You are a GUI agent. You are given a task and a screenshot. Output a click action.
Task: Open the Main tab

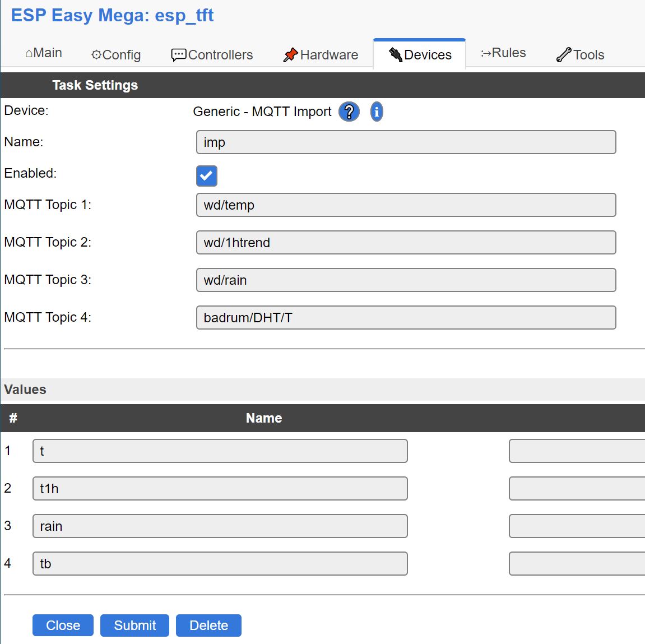point(44,53)
